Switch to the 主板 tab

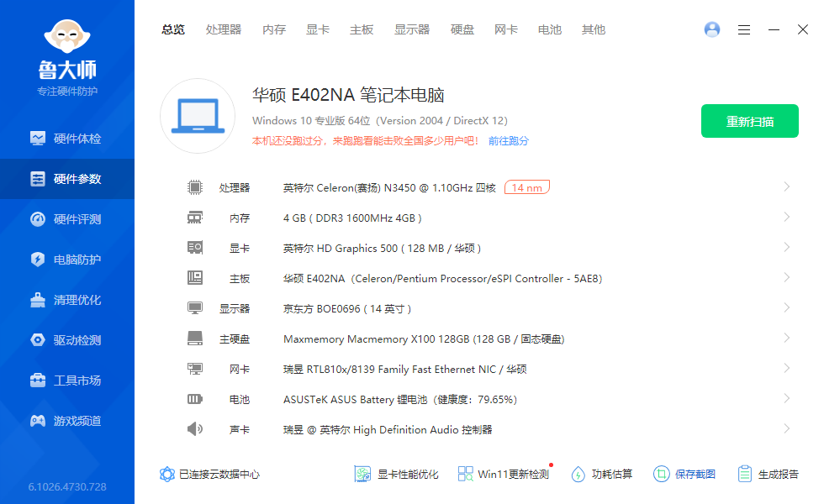[362, 30]
